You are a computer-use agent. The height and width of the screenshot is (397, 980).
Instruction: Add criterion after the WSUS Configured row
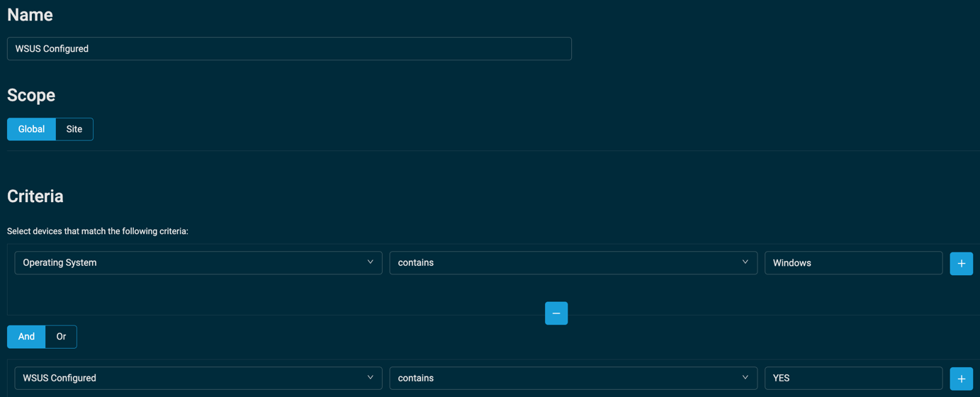click(x=961, y=379)
